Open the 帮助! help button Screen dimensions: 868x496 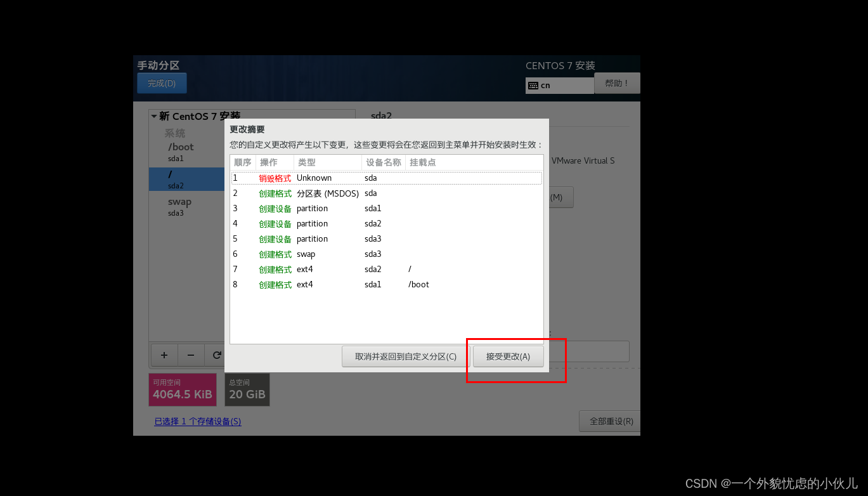coord(617,83)
